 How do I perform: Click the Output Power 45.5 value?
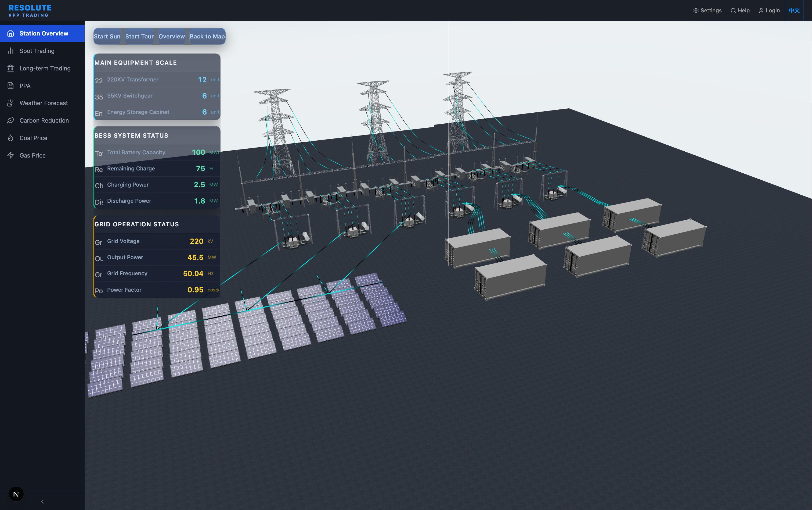pos(196,257)
